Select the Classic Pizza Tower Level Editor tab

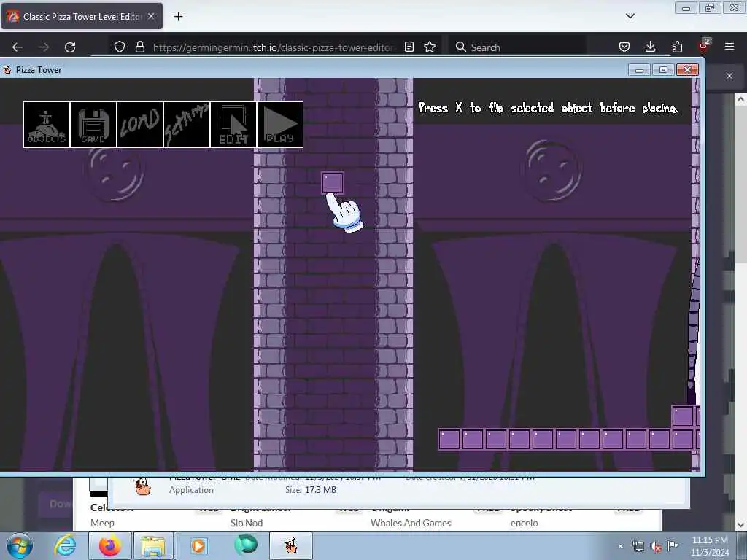82,16
